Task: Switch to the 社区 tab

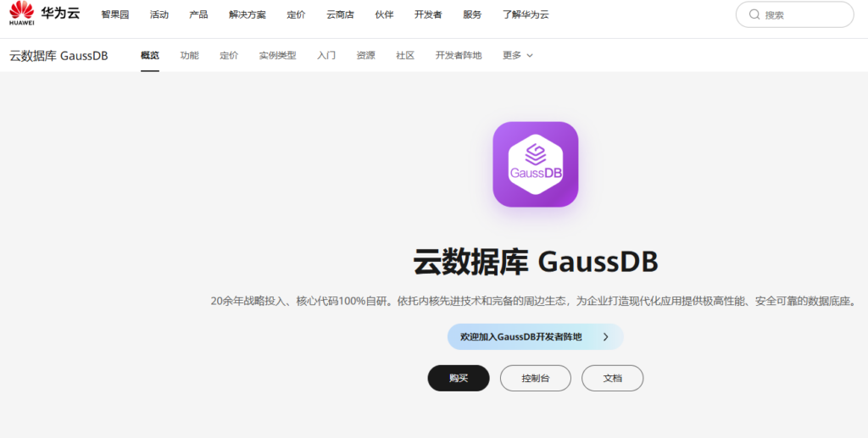Action: tap(405, 55)
